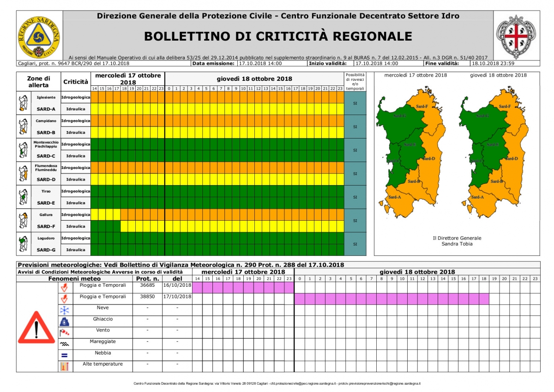Click the Cagliari prot. n. 9647 BCR/290 text
This screenshot has width=554, height=392.
click(x=73, y=63)
